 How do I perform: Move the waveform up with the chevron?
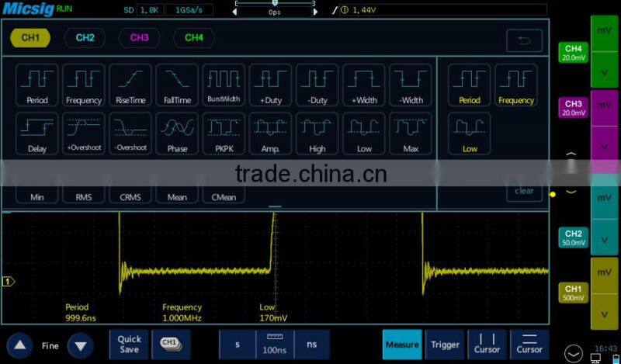pyautogui.click(x=571, y=154)
